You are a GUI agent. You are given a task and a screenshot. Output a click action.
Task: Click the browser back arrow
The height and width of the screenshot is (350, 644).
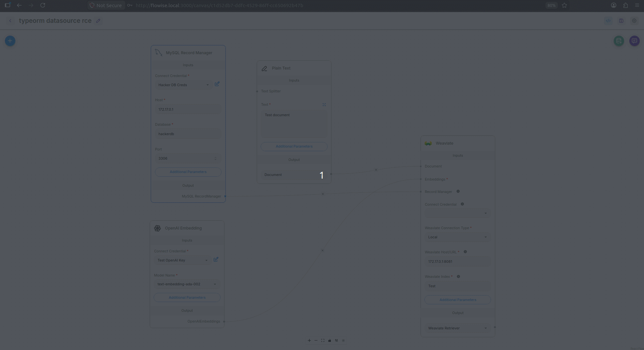[x=19, y=5]
